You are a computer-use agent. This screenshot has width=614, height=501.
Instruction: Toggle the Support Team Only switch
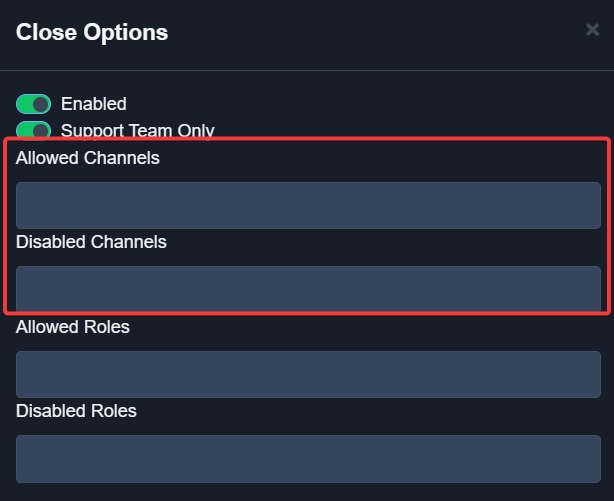click(x=33, y=130)
